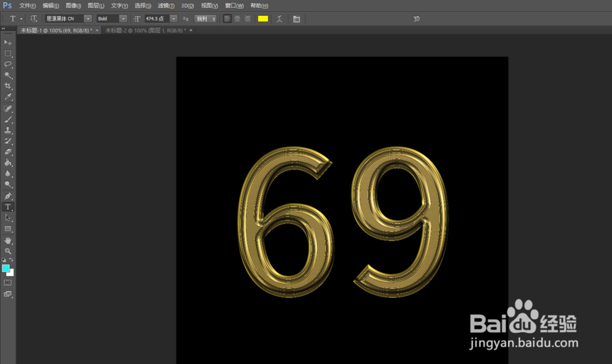Toggle Quick Mask mode
The image size is (612, 364).
(x=8, y=283)
